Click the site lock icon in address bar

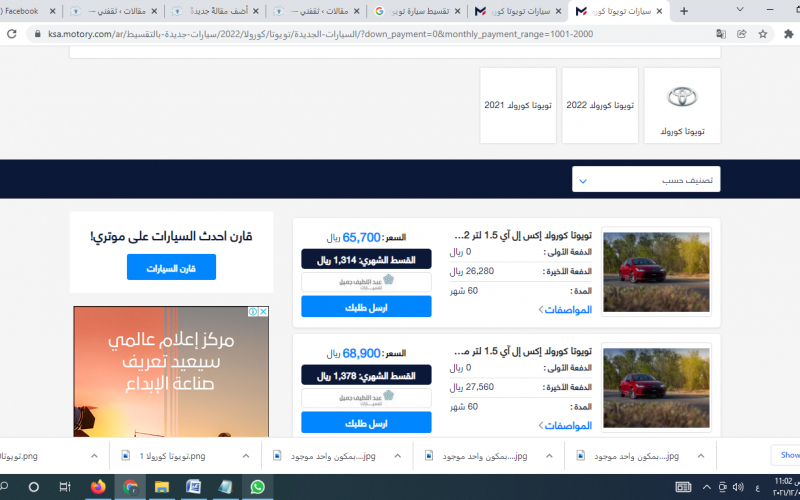(37, 34)
